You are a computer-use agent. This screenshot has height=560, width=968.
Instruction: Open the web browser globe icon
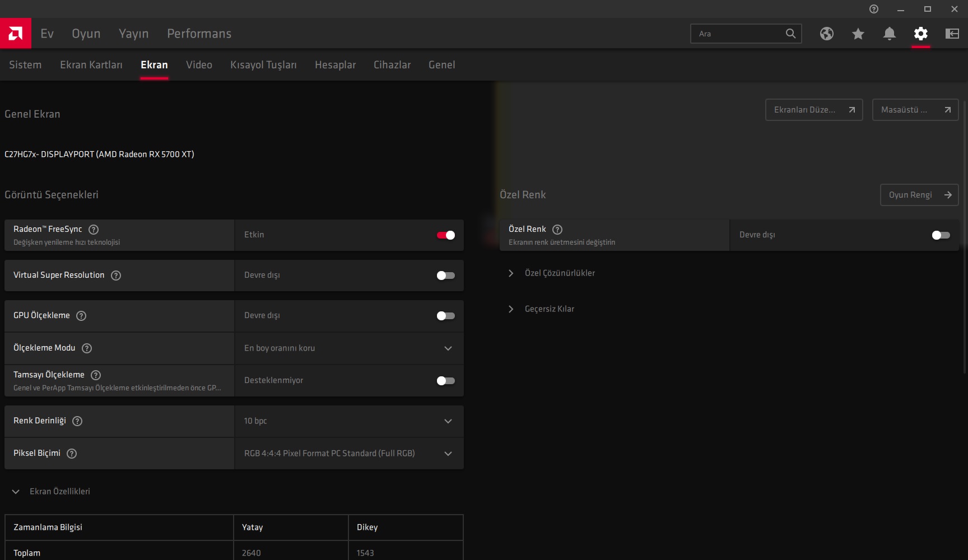[x=827, y=34]
